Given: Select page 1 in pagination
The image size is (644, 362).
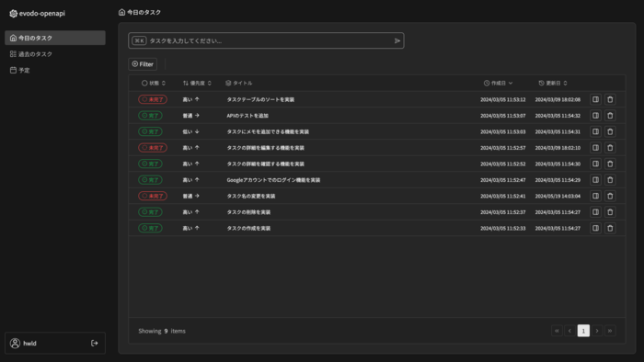Looking at the screenshot, I should 583,331.
